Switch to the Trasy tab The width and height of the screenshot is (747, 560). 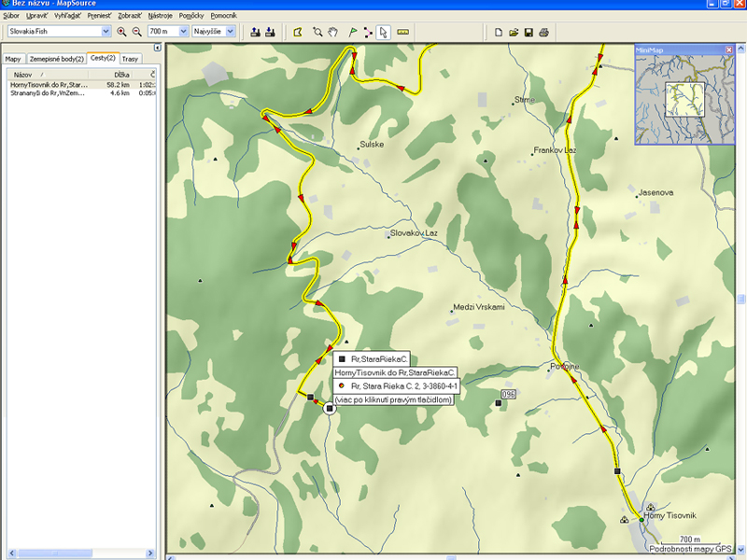tap(130, 59)
